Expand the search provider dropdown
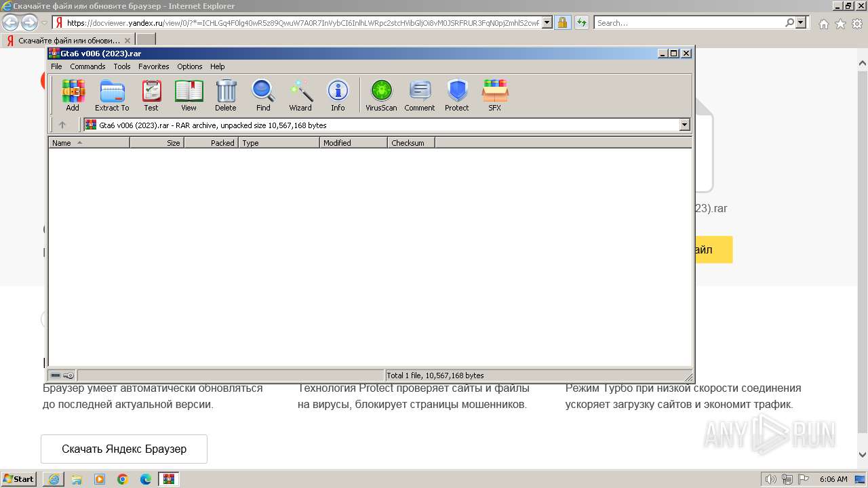Image resolution: width=868 pixels, height=488 pixels. coord(801,22)
